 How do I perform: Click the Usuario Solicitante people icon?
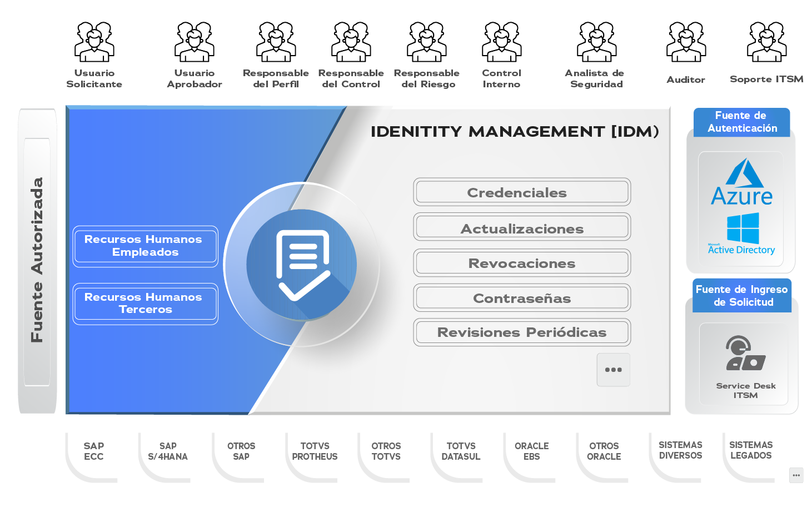click(94, 42)
